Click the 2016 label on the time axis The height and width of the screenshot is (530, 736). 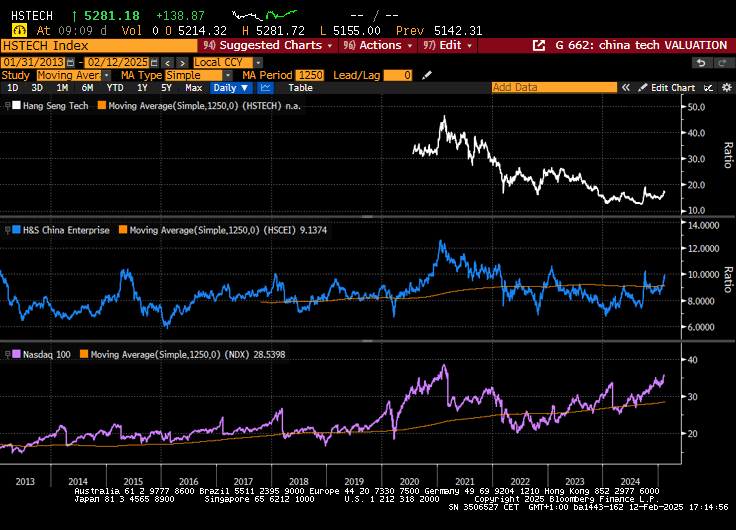click(188, 481)
